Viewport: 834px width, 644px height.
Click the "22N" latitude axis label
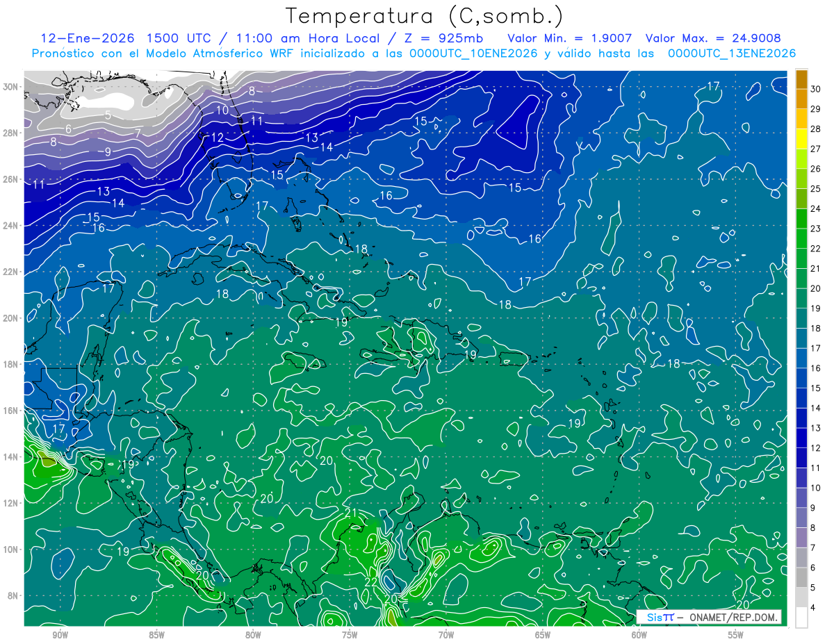10,272
